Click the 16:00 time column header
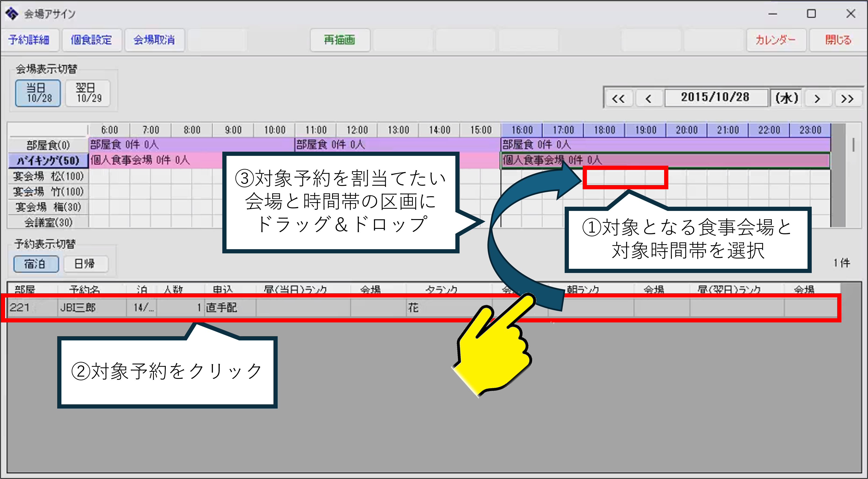 (522, 130)
